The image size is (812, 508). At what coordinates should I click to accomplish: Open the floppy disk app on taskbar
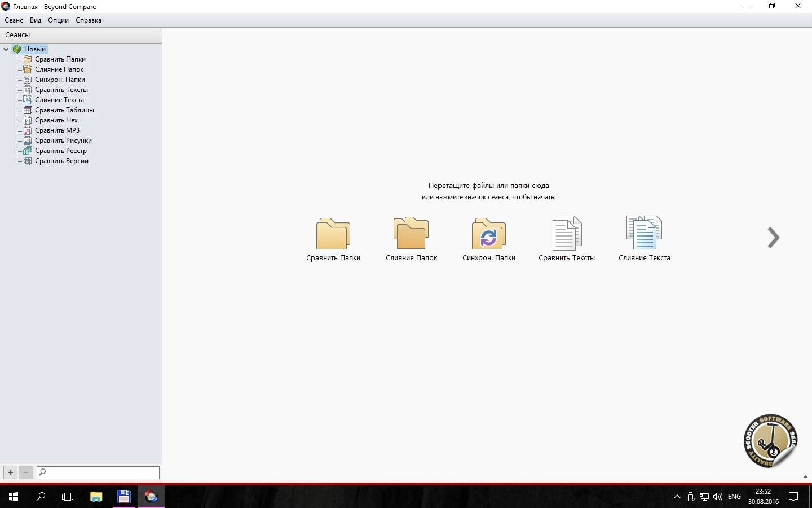(124, 497)
